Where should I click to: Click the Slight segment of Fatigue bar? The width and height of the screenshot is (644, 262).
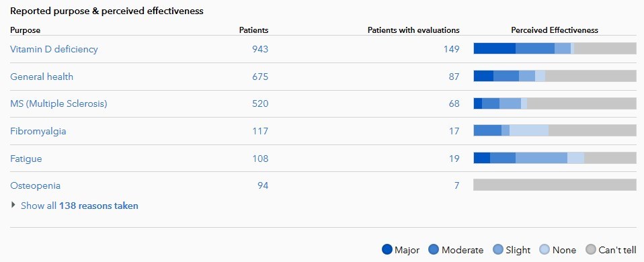(541, 158)
